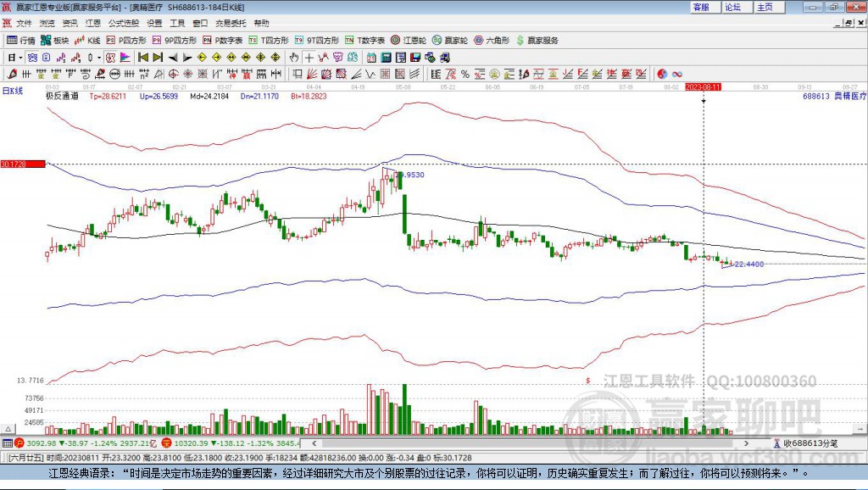Open the 江恩轮 Gann wheel
This screenshot has height=490, width=868.
409,41
